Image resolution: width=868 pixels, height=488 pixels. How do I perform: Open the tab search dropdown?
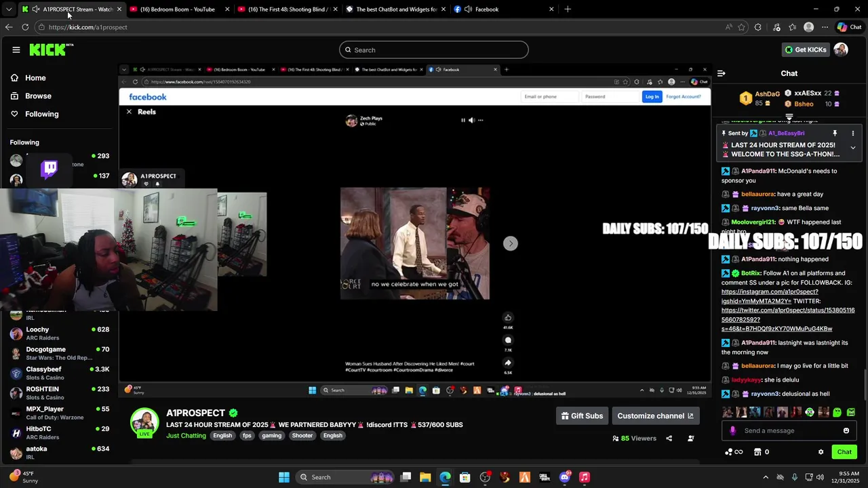click(8, 9)
